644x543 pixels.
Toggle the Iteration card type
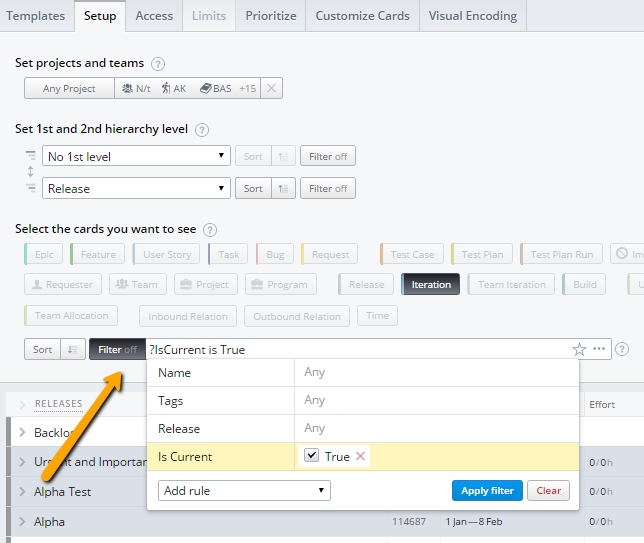430,284
